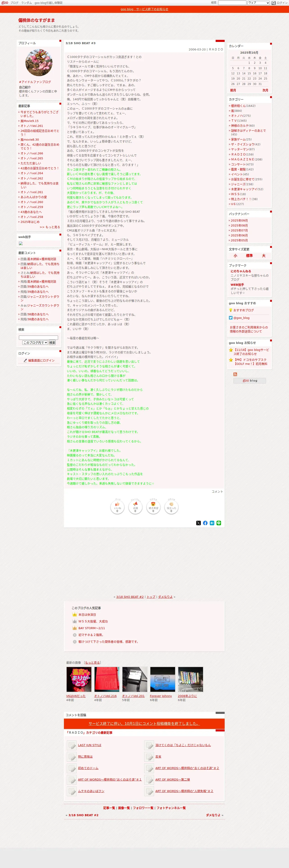Viewport: 289px width, 868px height.
Task: Open goo blog引越し体験談 in the top bar
Action: pos(48,3)
